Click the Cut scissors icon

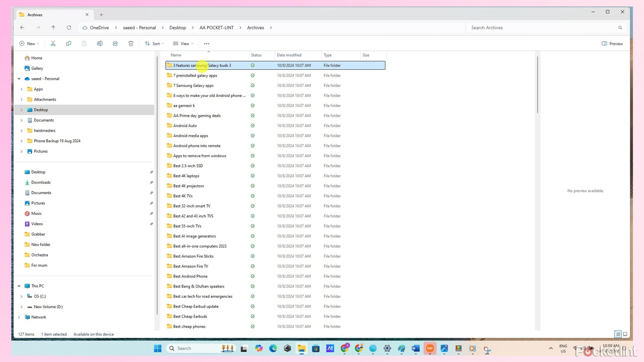53,43
